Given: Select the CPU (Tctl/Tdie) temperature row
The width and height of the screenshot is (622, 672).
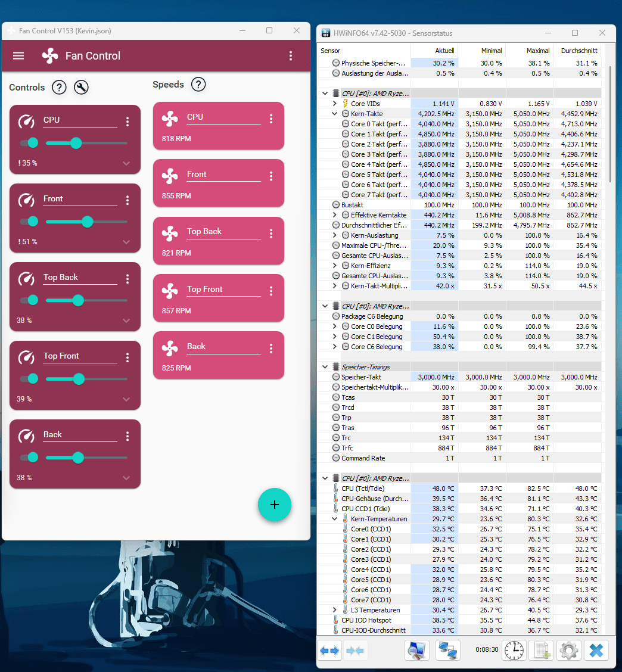Looking at the screenshot, I should [459, 489].
